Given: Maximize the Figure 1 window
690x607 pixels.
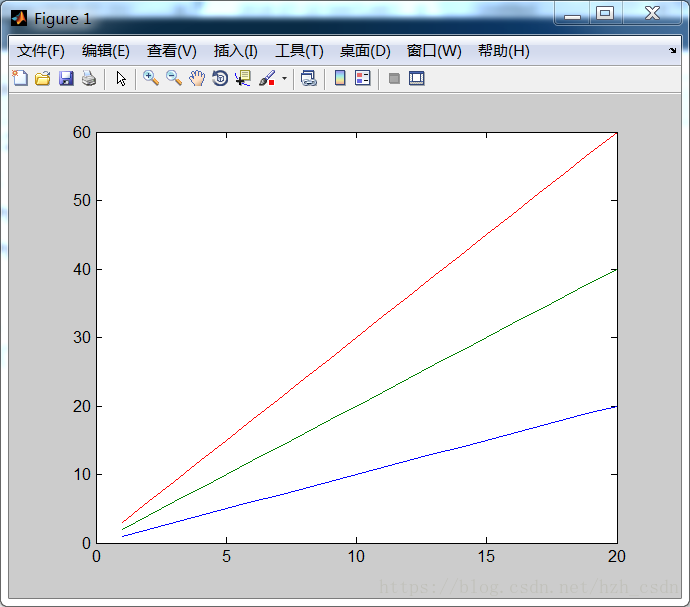Looking at the screenshot, I should tap(606, 13).
